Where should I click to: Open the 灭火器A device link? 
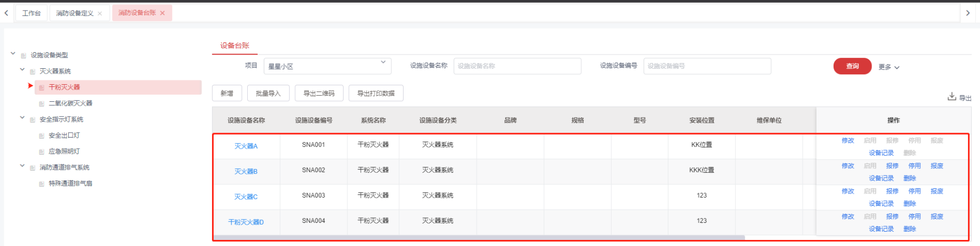246,146
